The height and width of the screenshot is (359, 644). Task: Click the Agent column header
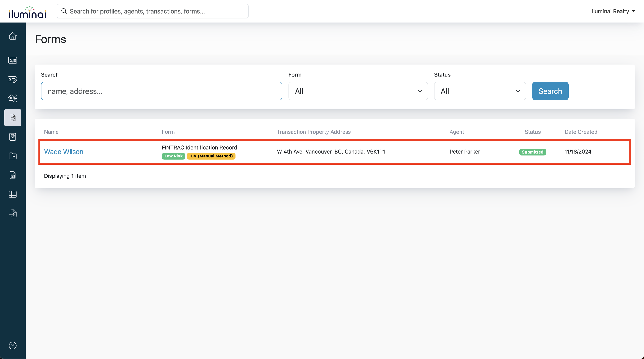click(457, 132)
